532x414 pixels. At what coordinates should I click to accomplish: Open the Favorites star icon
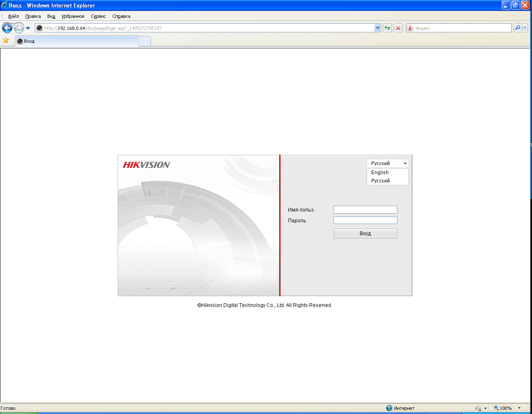[x=6, y=40]
